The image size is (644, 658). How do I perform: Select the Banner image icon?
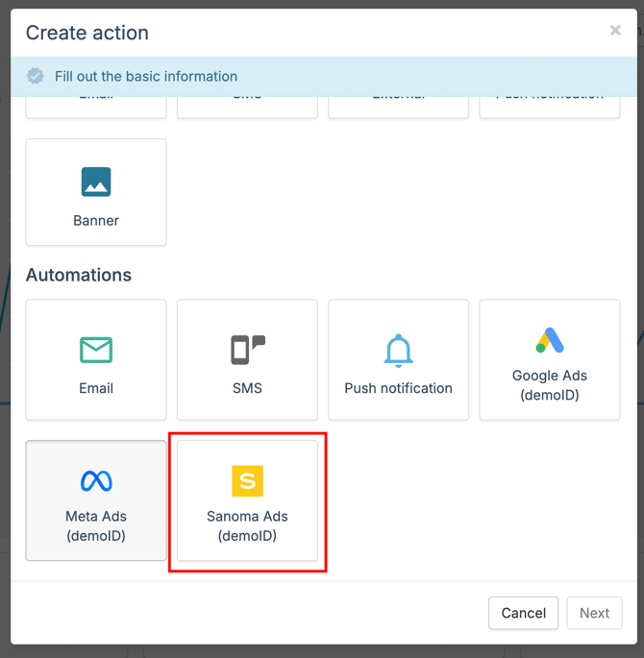(96, 182)
